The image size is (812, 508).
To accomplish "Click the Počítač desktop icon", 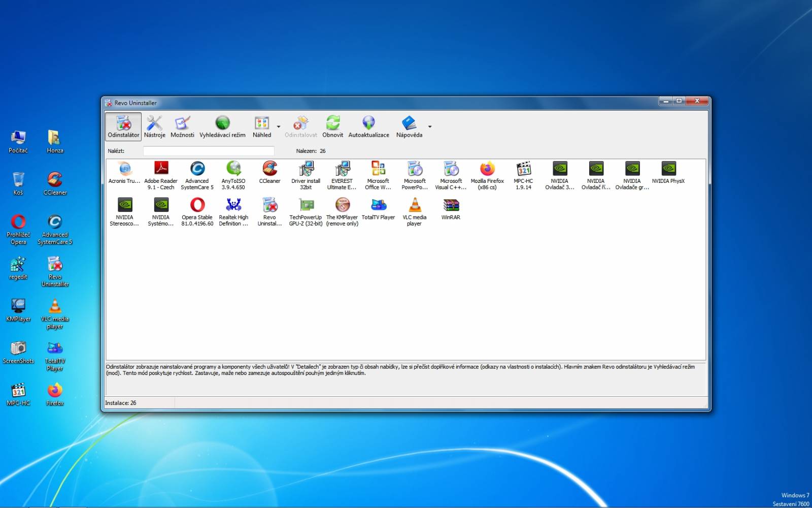I will (18, 142).
